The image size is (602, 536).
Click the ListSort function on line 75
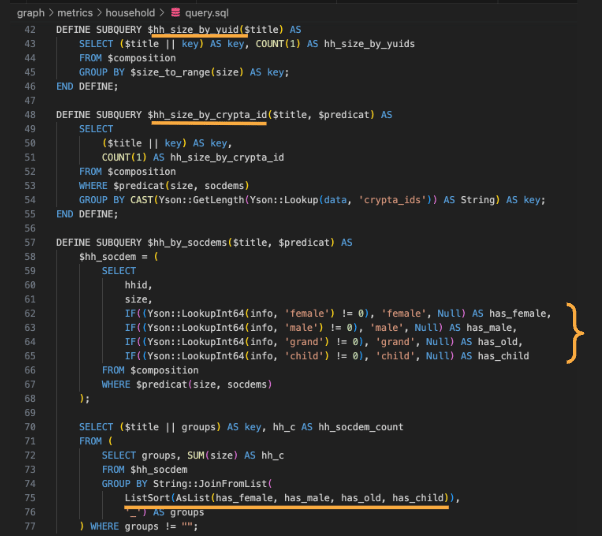pyautogui.click(x=147, y=498)
